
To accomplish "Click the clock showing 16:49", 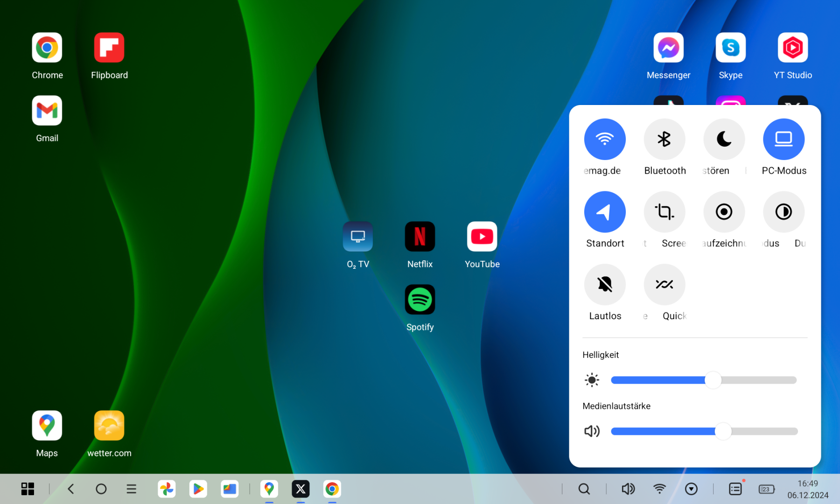I will [x=808, y=483].
